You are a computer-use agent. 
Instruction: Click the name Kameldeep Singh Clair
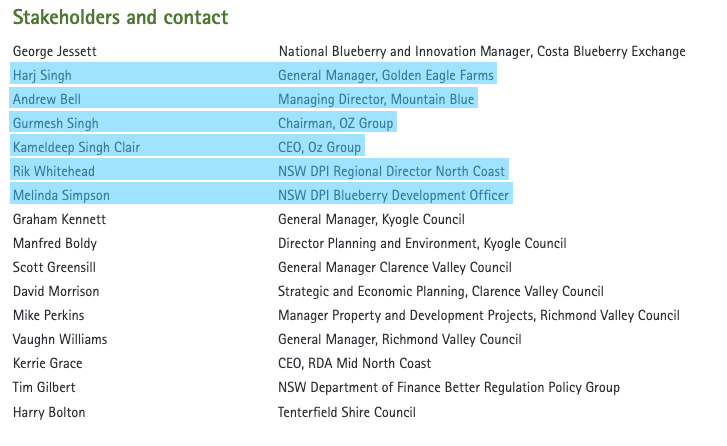click(x=76, y=147)
